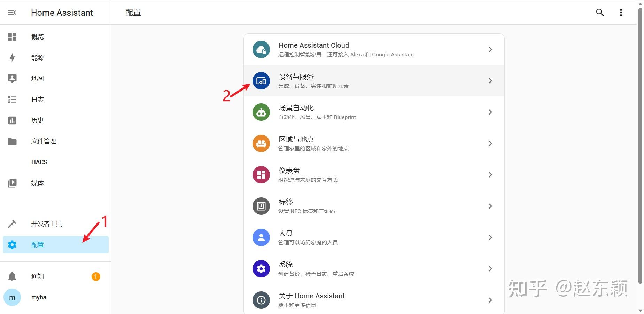This screenshot has width=644, height=314.
Task: Open HACS in the sidebar
Action: [x=56, y=162]
